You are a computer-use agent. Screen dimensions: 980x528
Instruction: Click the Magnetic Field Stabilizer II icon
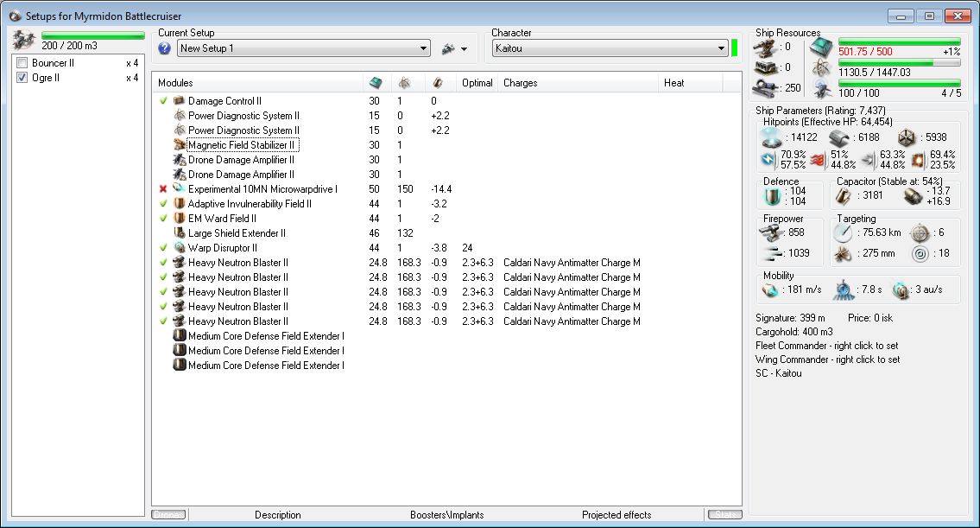[x=180, y=144]
